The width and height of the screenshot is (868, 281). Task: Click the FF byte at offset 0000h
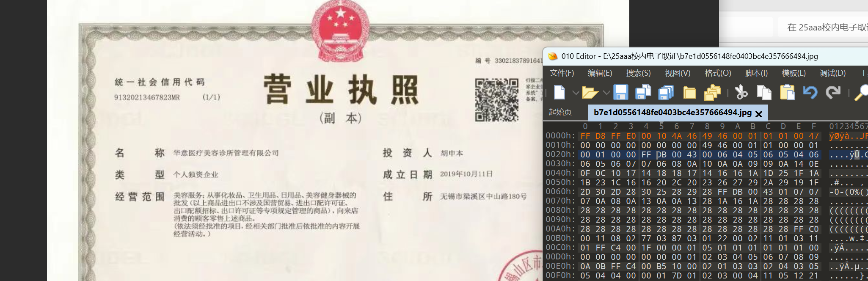click(x=585, y=136)
